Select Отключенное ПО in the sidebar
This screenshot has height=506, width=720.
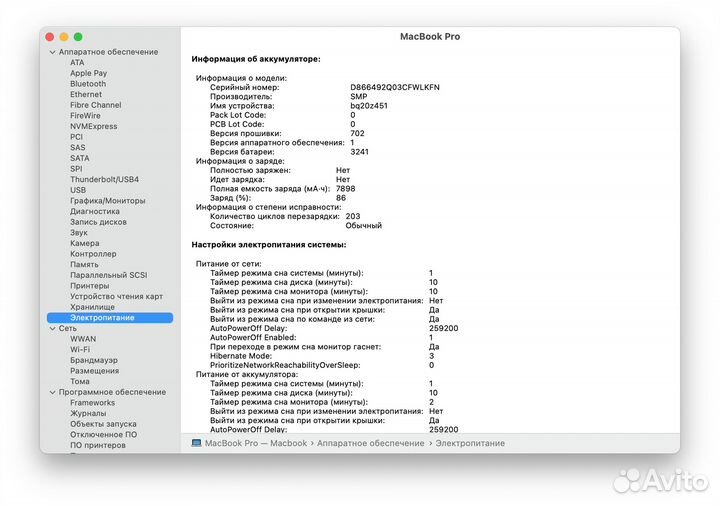point(103,434)
